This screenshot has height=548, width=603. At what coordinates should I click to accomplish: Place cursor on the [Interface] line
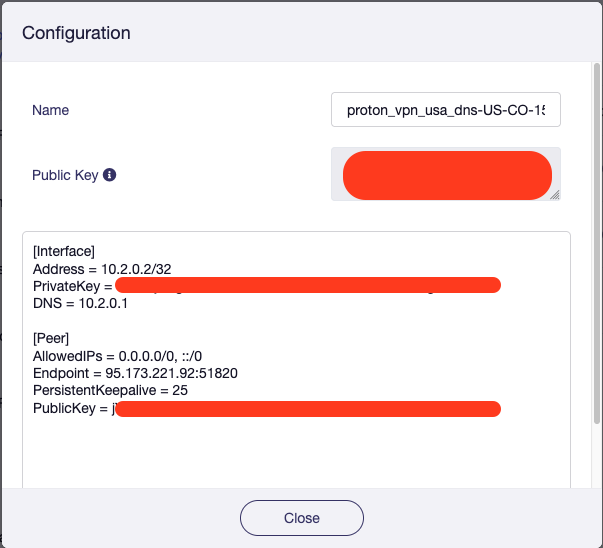tap(64, 251)
